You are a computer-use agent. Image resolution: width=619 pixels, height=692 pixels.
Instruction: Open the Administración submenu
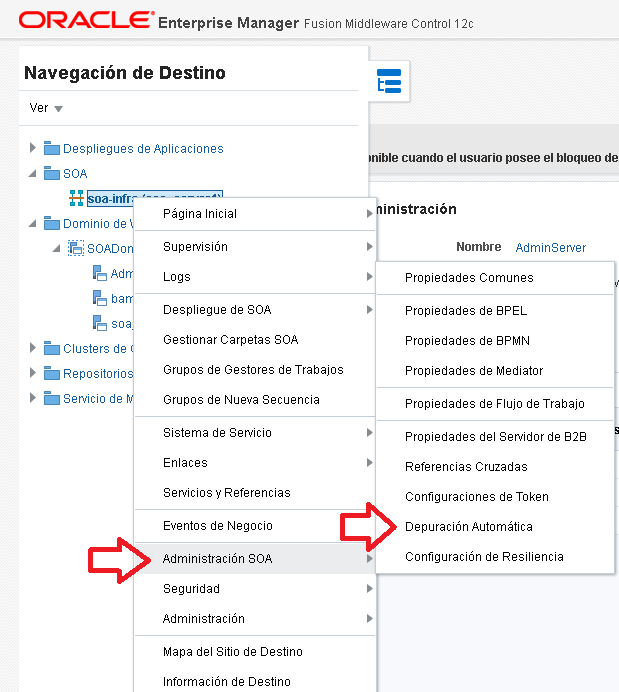tap(255, 619)
